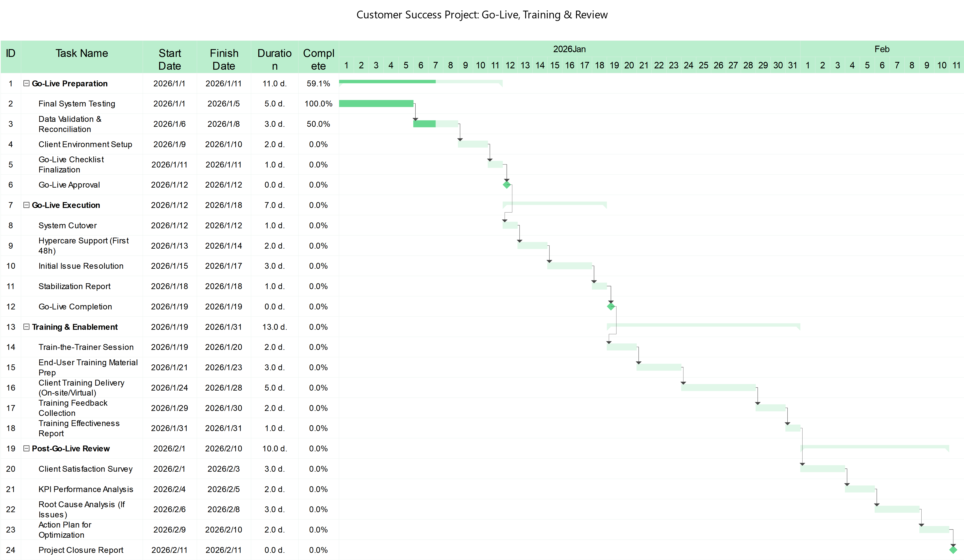The width and height of the screenshot is (964, 560).
Task: Click the 13.0 d. duration cell
Action: pos(275,327)
